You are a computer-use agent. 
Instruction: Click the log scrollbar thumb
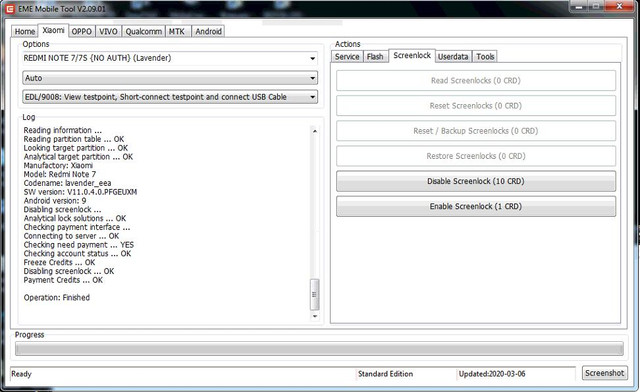[x=314, y=294]
